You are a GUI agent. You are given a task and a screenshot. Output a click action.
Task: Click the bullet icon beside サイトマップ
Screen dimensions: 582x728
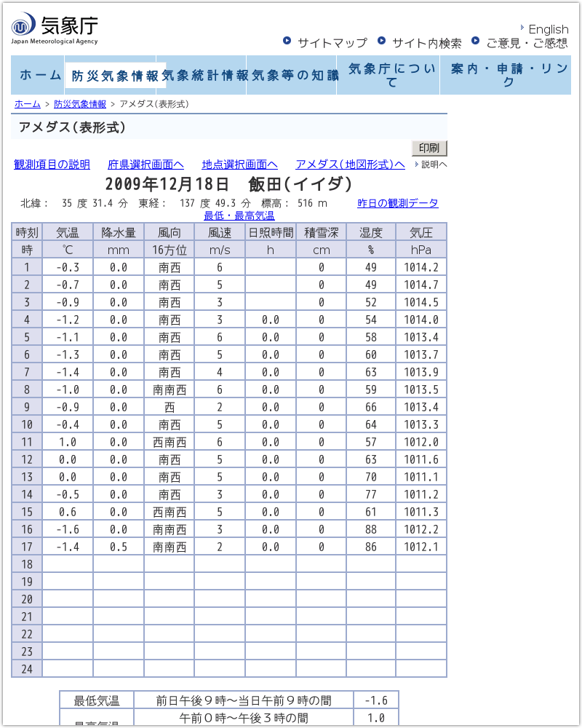coord(287,41)
